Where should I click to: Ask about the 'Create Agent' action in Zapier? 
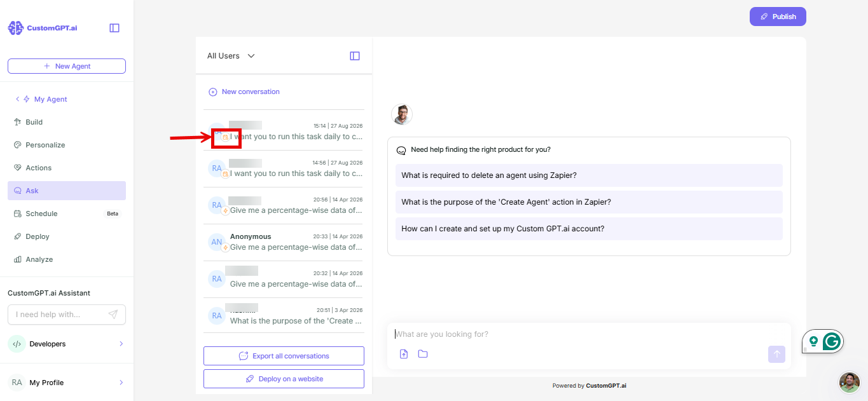589,202
